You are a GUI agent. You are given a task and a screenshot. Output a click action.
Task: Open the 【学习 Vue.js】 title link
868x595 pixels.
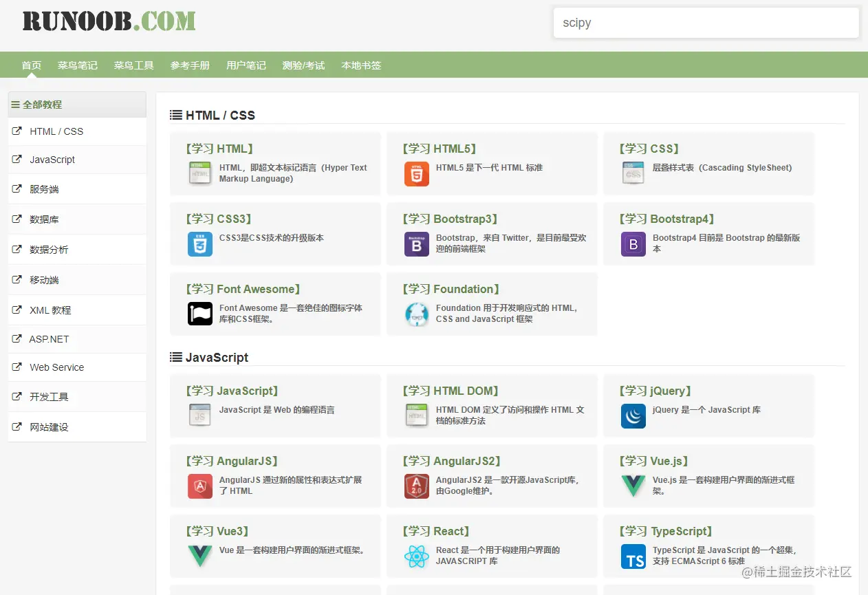(653, 461)
